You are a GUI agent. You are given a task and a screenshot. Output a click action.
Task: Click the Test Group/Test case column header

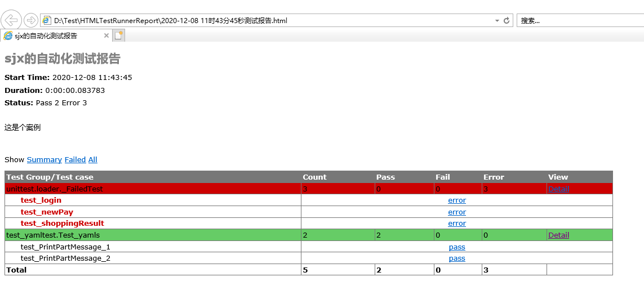point(50,177)
